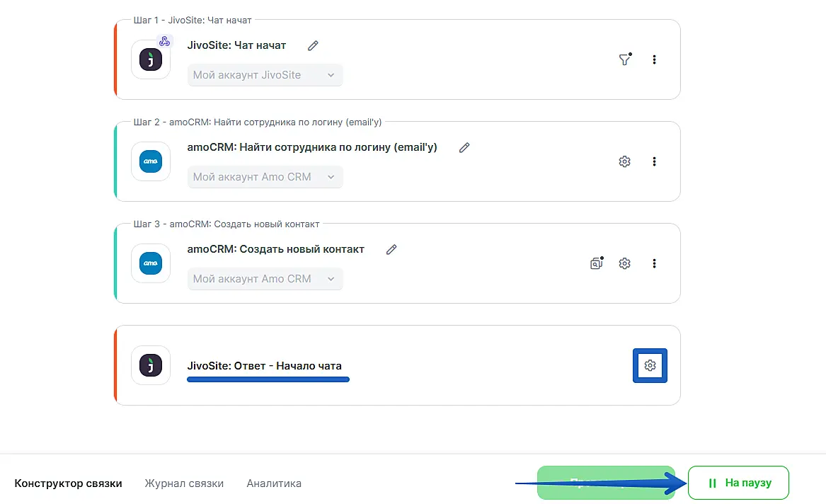Click the 'На паузу' button

pos(738,483)
